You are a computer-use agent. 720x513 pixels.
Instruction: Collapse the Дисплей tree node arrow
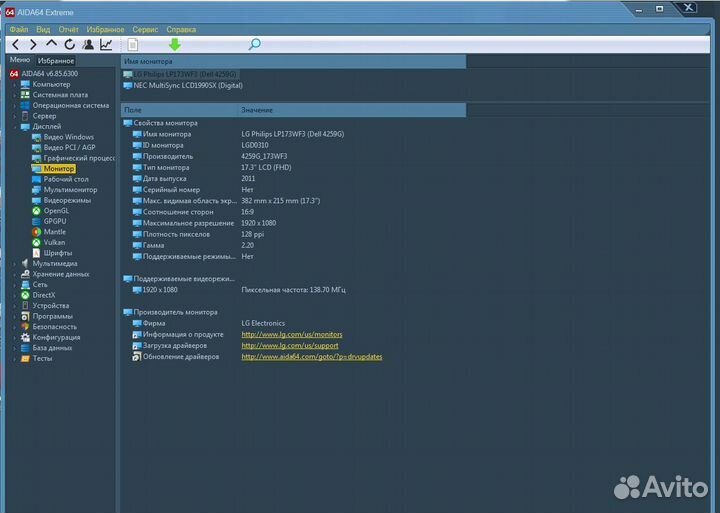click(15, 127)
